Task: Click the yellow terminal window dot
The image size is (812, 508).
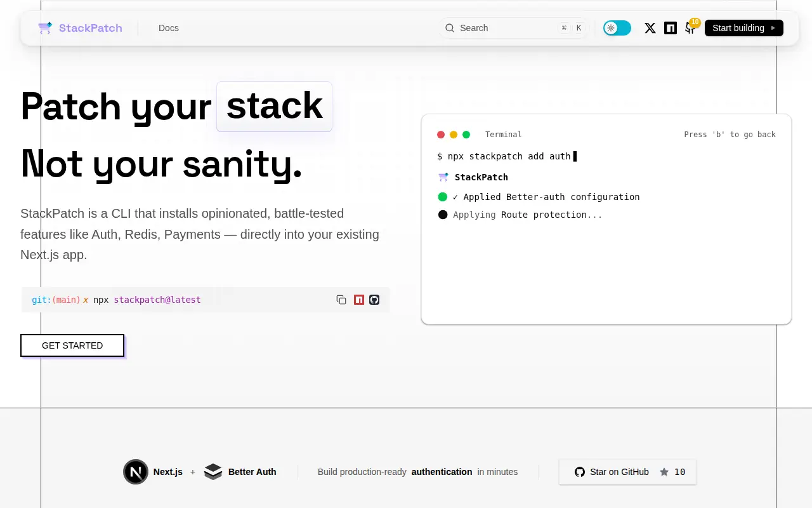Action: (454, 135)
